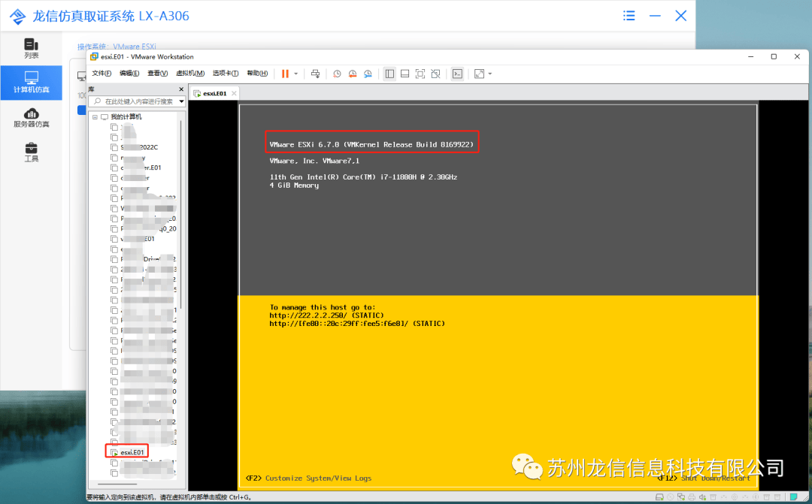
Task: Collapse the 我的计算机 tree node
Action: pyautogui.click(x=95, y=117)
